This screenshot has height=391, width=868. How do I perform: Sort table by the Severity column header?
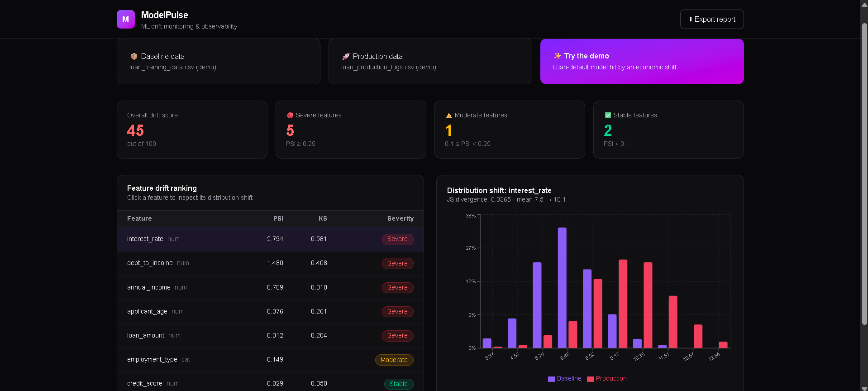click(400, 218)
